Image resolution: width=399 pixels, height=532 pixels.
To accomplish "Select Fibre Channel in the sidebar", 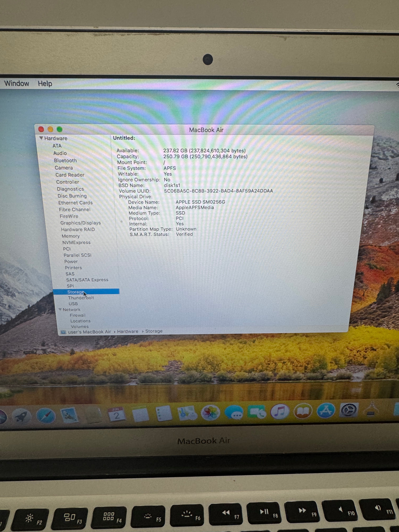I will click(x=75, y=210).
